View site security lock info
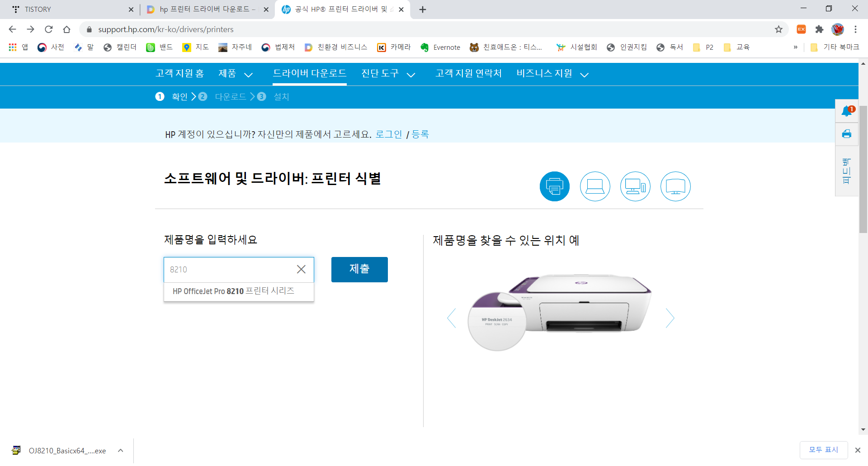This screenshot has width=868, height=466. pos(89,29)
